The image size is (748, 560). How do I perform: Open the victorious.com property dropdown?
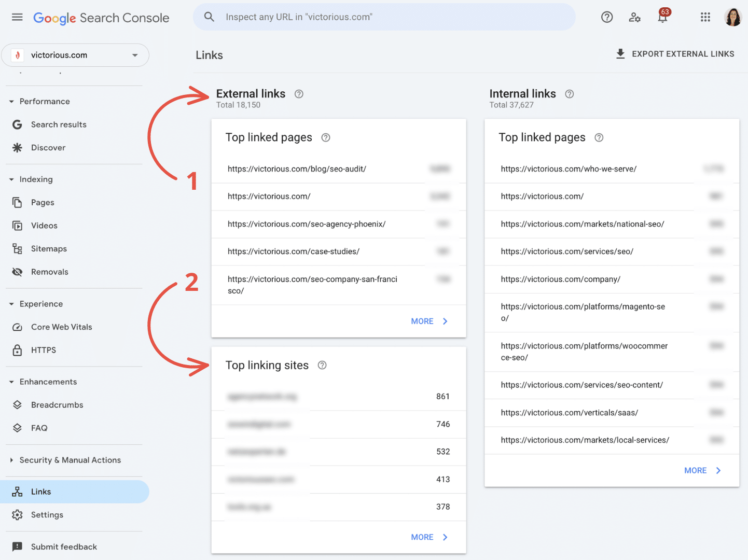[x=75, y=55]
